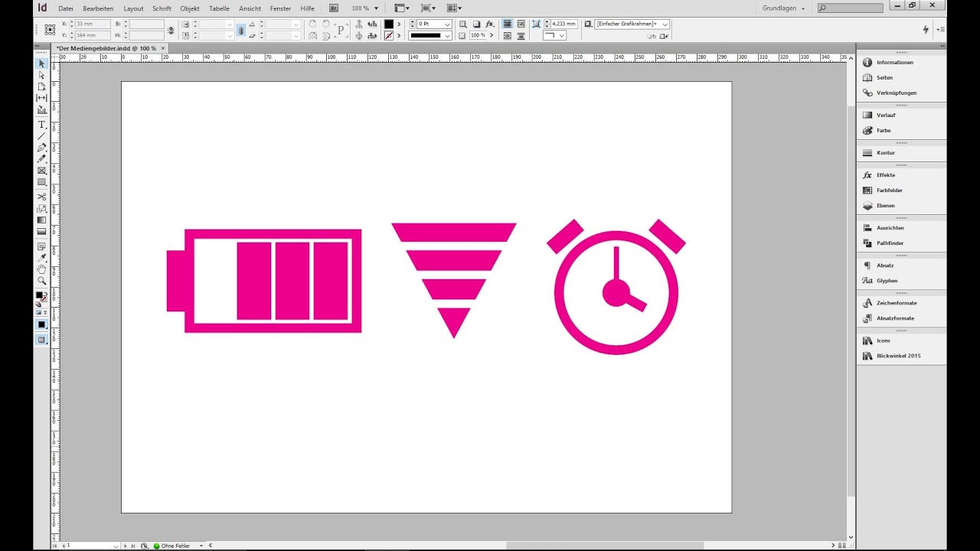The height and width of the screenshot is (551, 980).
Task: Select the Gap tool
Action: 41,98
